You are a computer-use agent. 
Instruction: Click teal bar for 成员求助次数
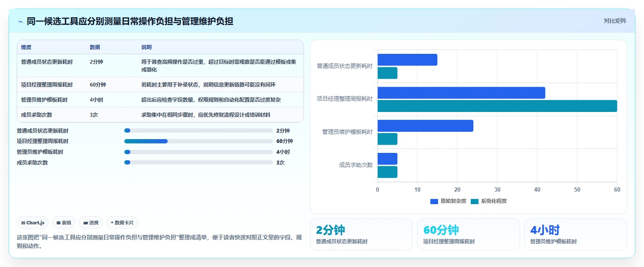tap(387, 172)
